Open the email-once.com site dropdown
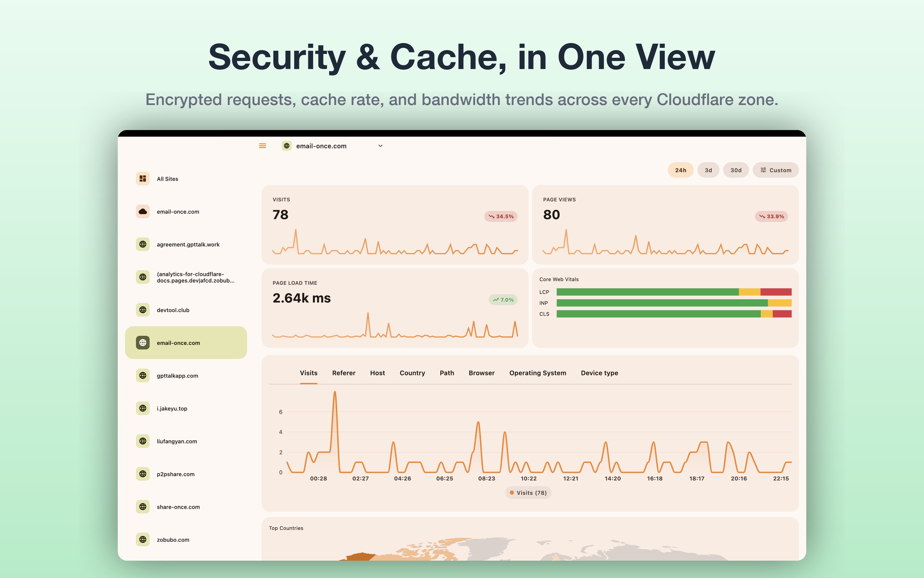The height and width of the screenshot is (578, 924). pyautogui.click(x=332, y=146)
